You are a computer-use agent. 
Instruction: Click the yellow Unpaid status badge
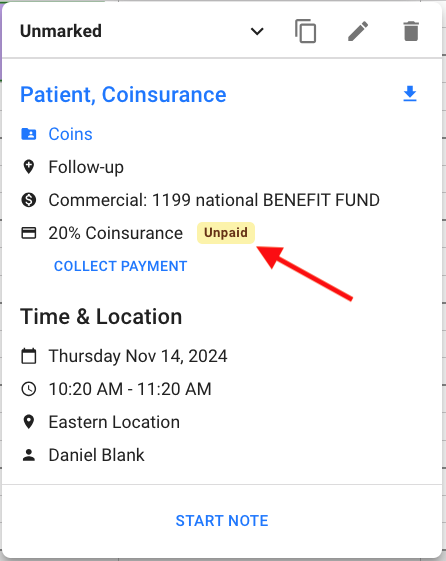(x=226, y=233)
